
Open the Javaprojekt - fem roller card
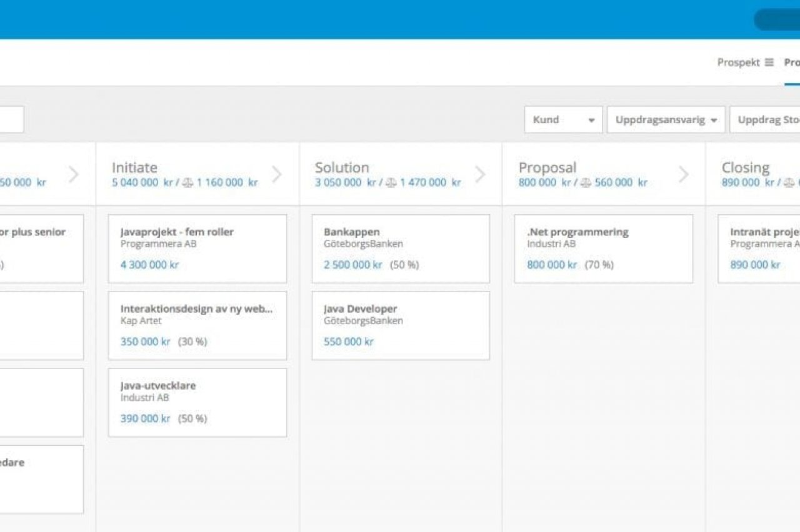[x=197, y=249]
